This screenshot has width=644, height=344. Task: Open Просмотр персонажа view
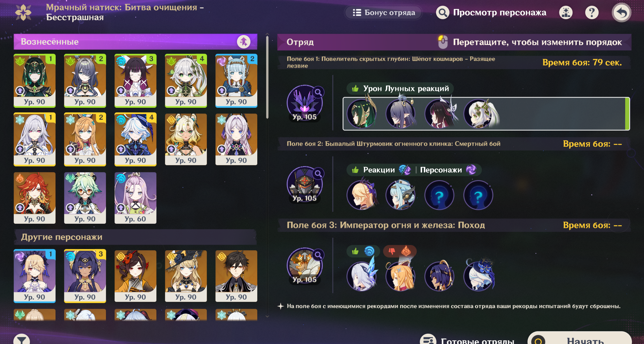coord(491,12)
